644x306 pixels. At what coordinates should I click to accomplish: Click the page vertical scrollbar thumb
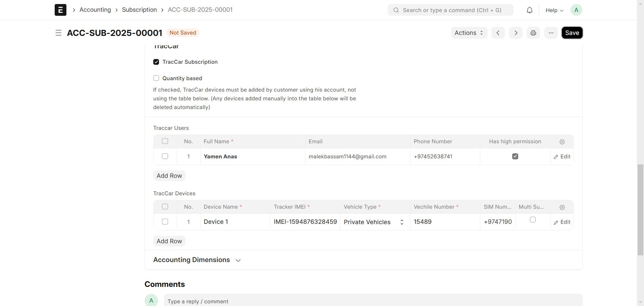640,210
